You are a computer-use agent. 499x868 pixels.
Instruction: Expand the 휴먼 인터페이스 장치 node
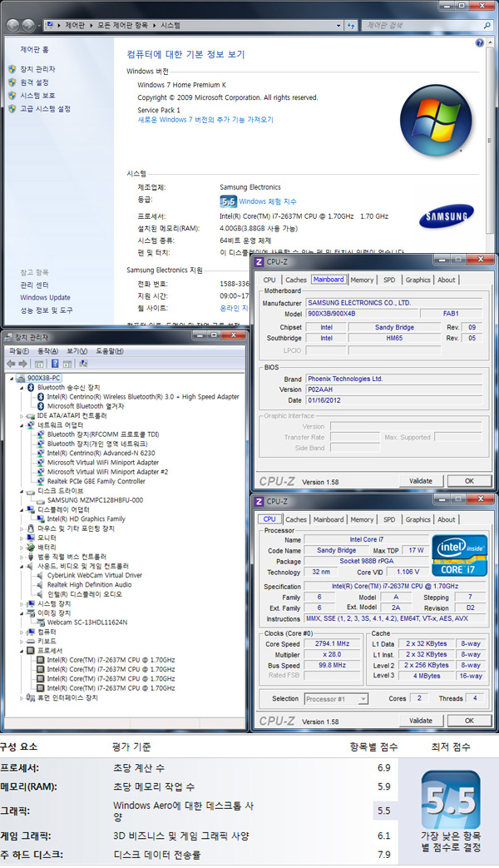click(22, 697)
